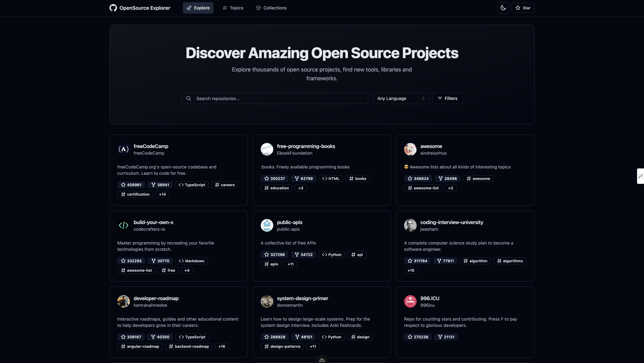Click the 77911 forks badge
Screen dimensions: 644x363
[x=445, y=261]
